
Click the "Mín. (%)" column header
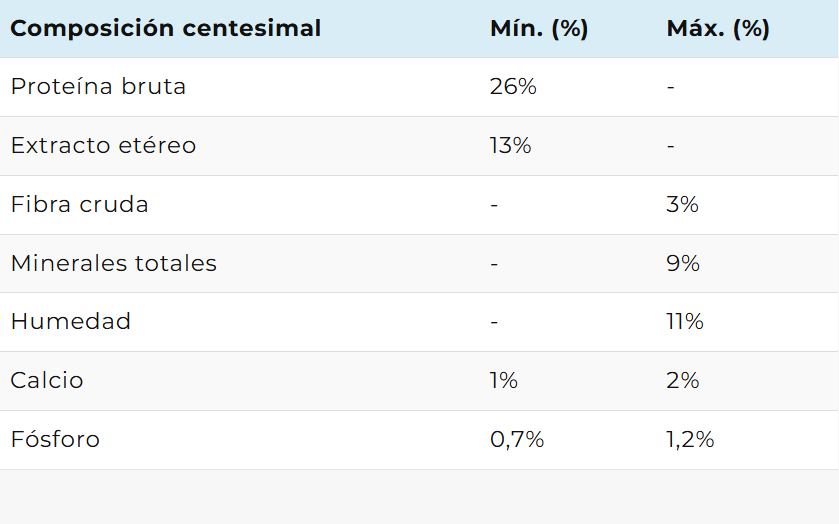(x=539, y=28)
